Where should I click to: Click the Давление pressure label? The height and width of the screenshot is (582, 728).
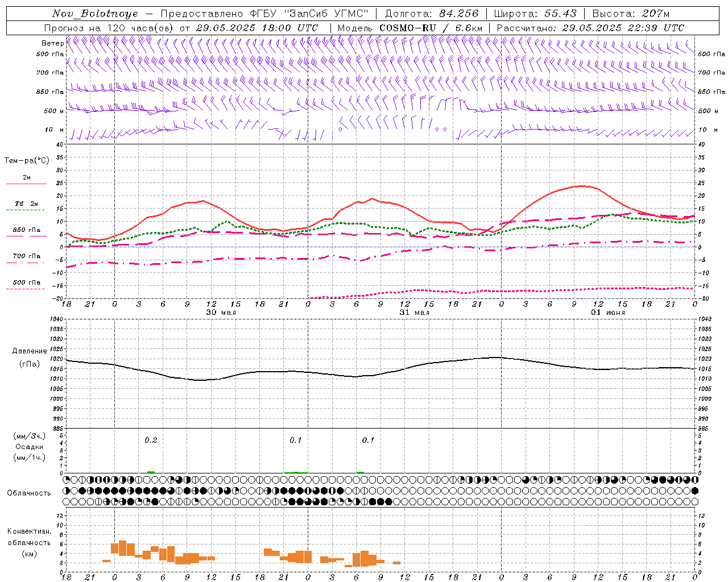tap(30, 351)
